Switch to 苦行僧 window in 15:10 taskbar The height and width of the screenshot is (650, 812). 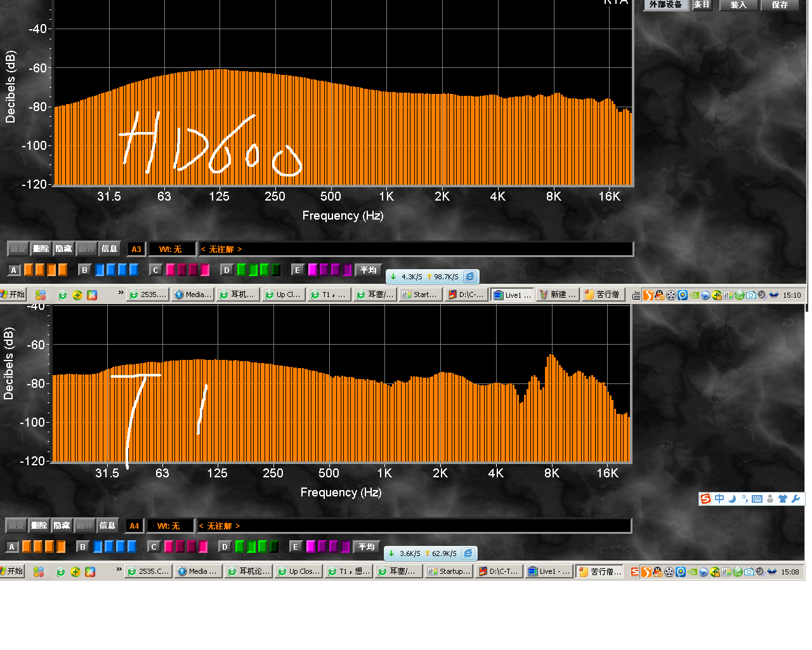point(603,295)
